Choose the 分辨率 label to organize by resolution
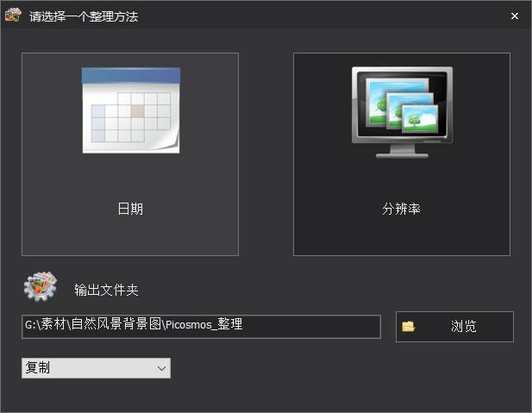The image size is (532, 413). click(401, 209)
